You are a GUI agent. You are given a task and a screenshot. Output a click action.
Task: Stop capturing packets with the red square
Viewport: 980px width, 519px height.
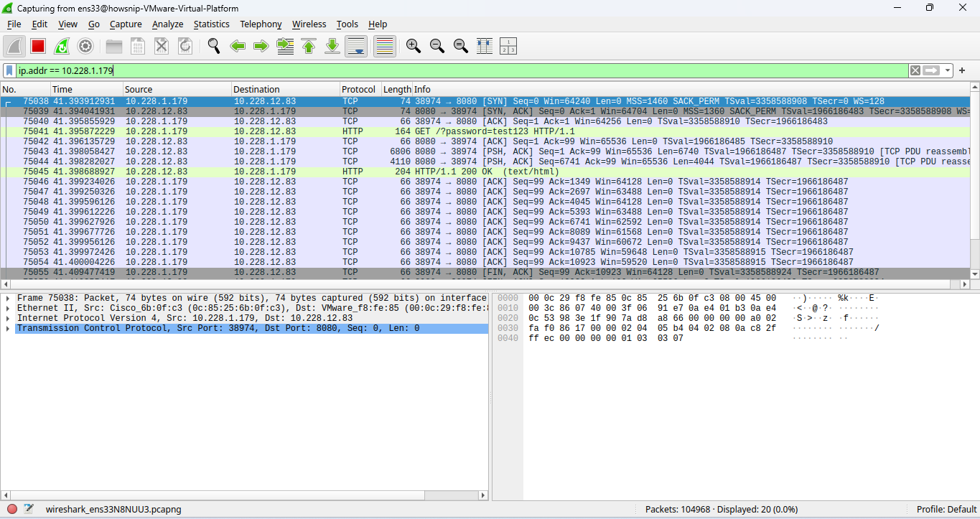[38, 46]
